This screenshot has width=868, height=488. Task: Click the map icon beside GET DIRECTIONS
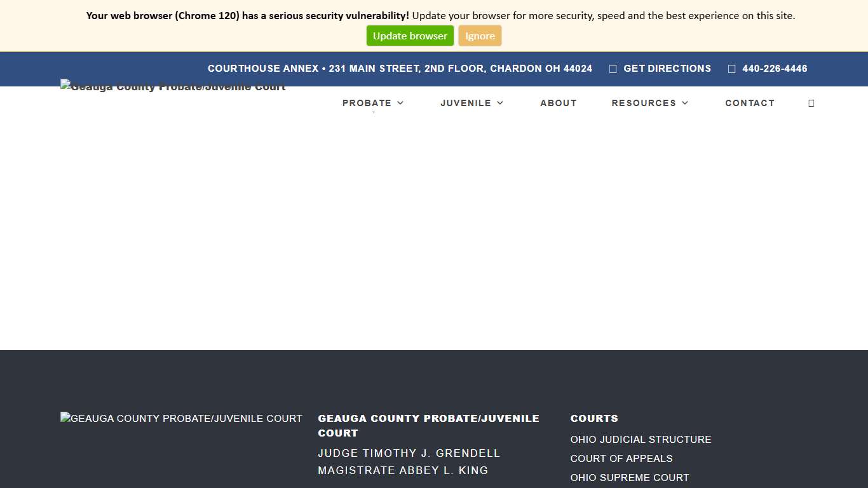[x=612, y=69]
